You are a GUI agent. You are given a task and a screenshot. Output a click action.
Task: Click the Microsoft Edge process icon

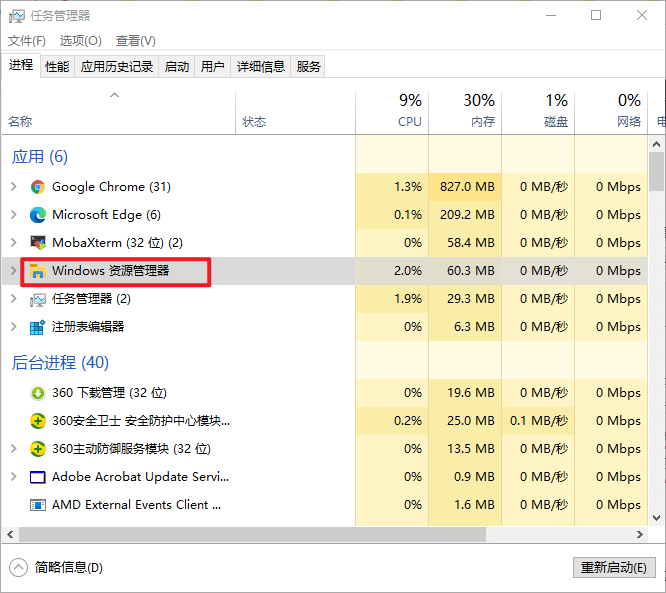(x=37, y=215)
